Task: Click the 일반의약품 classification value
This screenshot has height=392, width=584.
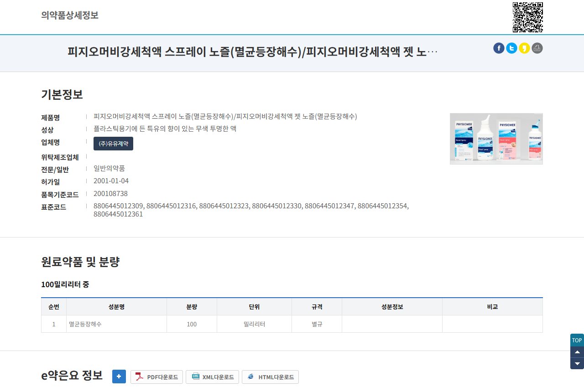Action: [x=109, y=168]
